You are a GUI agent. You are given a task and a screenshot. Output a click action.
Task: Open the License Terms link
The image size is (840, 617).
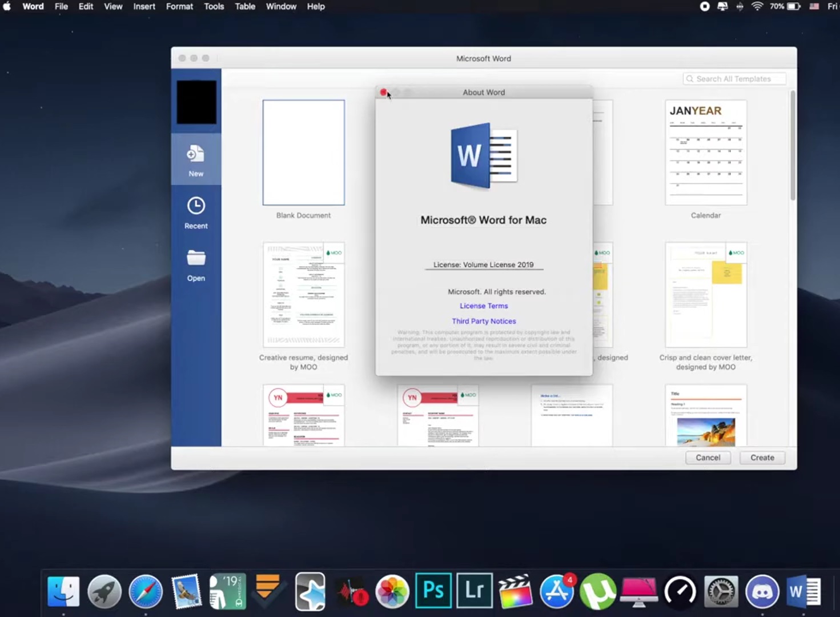484,306
